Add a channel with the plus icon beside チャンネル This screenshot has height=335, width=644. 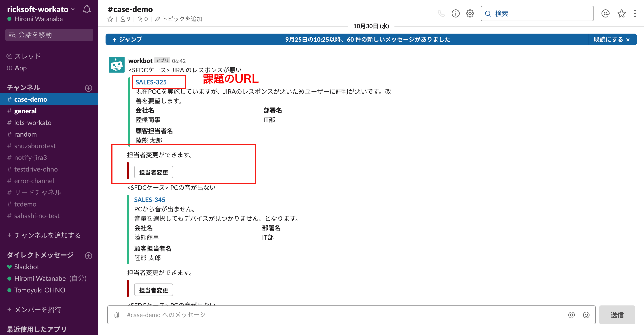[89, 88]
